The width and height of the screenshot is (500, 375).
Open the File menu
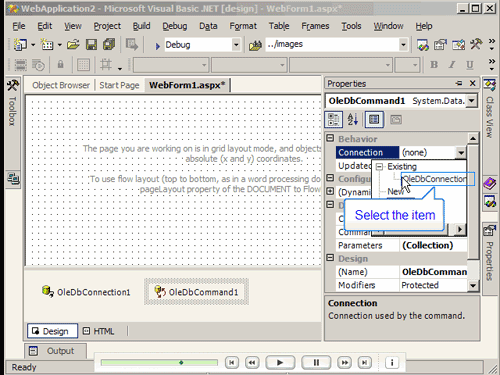pos(19,26)
